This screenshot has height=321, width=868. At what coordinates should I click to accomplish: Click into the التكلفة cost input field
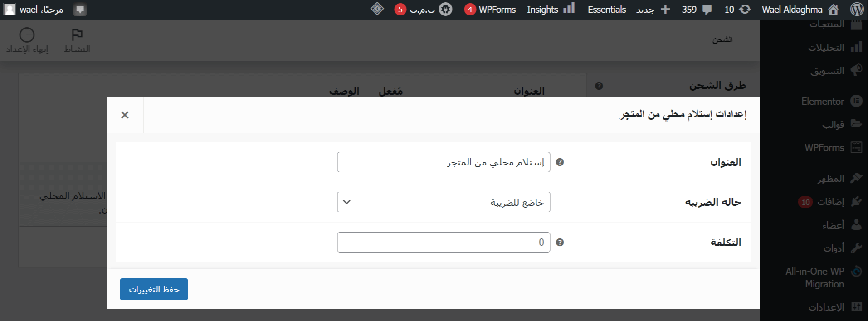[443, 243]
